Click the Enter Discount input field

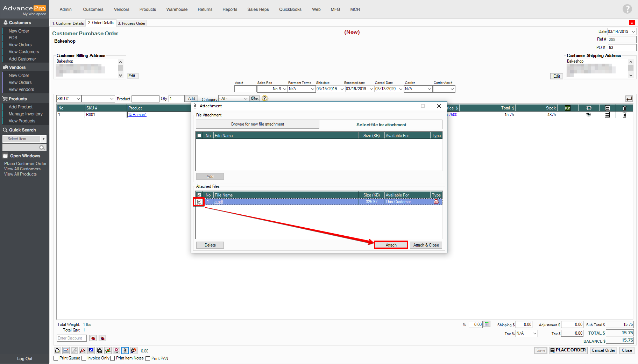[x=71, y=338]
